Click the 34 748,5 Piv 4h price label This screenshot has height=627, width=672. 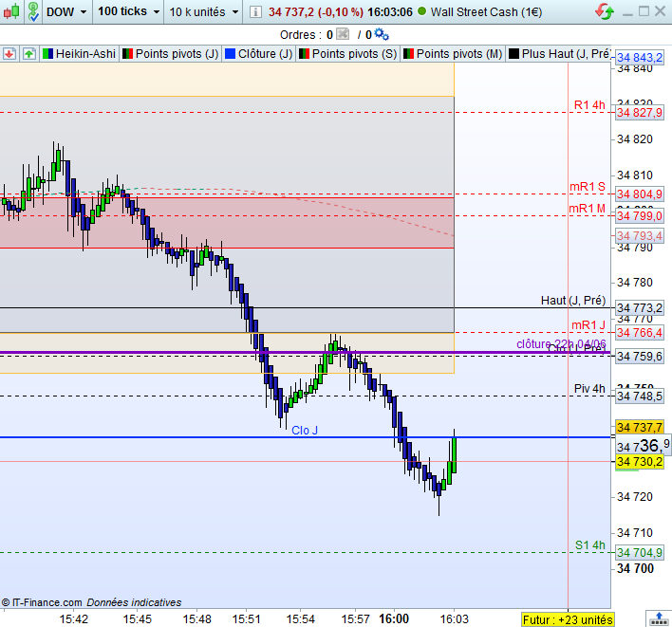click(640, 396)
